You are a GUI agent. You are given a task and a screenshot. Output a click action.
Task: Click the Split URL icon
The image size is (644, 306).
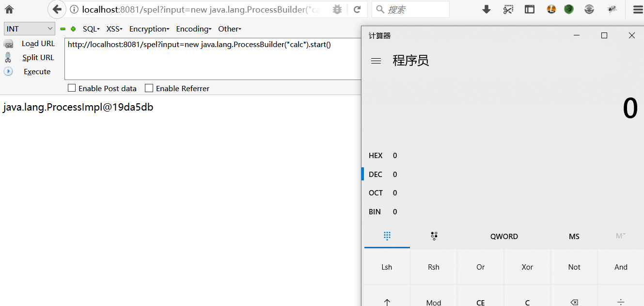click(8, 57)
